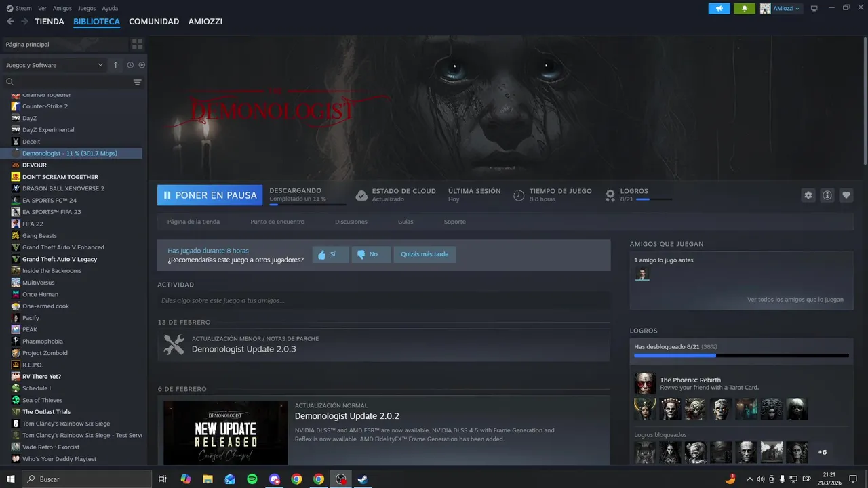Screen dimensions: 868x488
Task: Select Quizás más tarde option
Action: pyautogui.click(x=425, y=254)
